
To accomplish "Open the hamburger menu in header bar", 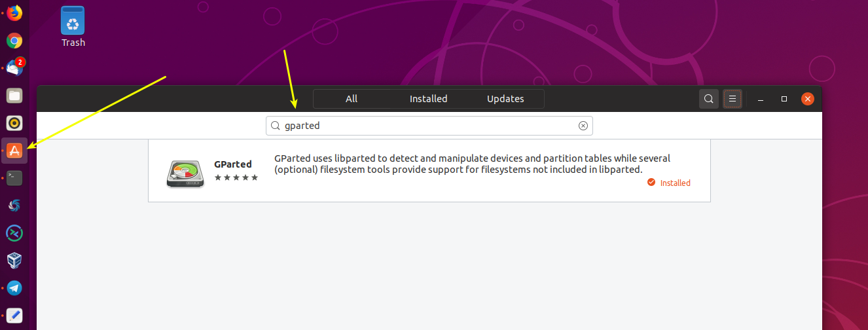I will coord(732,99).
